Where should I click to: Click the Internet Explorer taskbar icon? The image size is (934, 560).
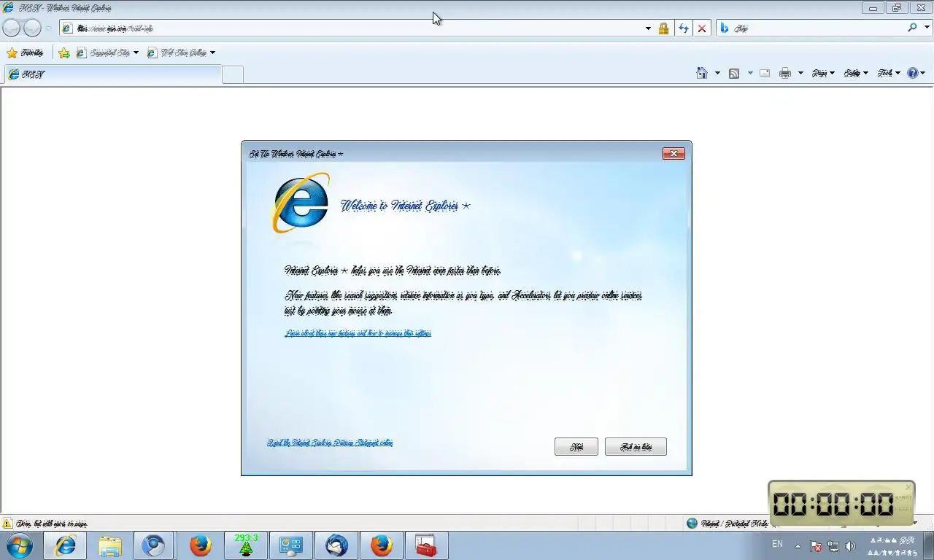(66, 545)
